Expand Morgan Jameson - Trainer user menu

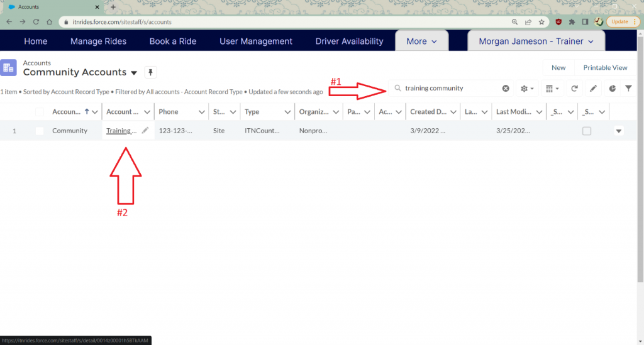tap(536, 41)
